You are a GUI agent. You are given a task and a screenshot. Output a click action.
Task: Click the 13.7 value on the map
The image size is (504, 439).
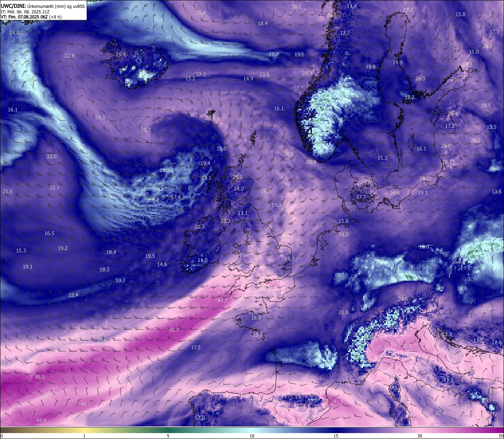tap(120, 281)
